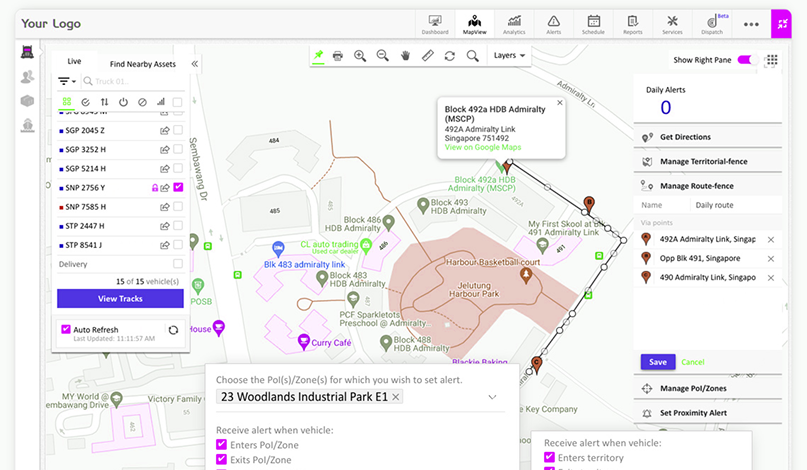Click the power status filter icon
This screenshot has height=470, width=807.
point(123,102)
